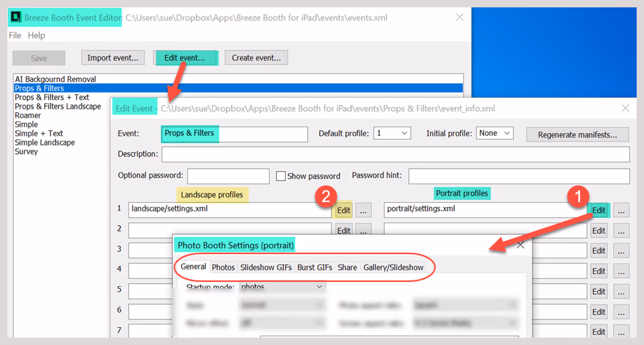Screen dimensions: 644x345
Task: Close Photo Booth Settings dialog
Action: pos(520,245)
